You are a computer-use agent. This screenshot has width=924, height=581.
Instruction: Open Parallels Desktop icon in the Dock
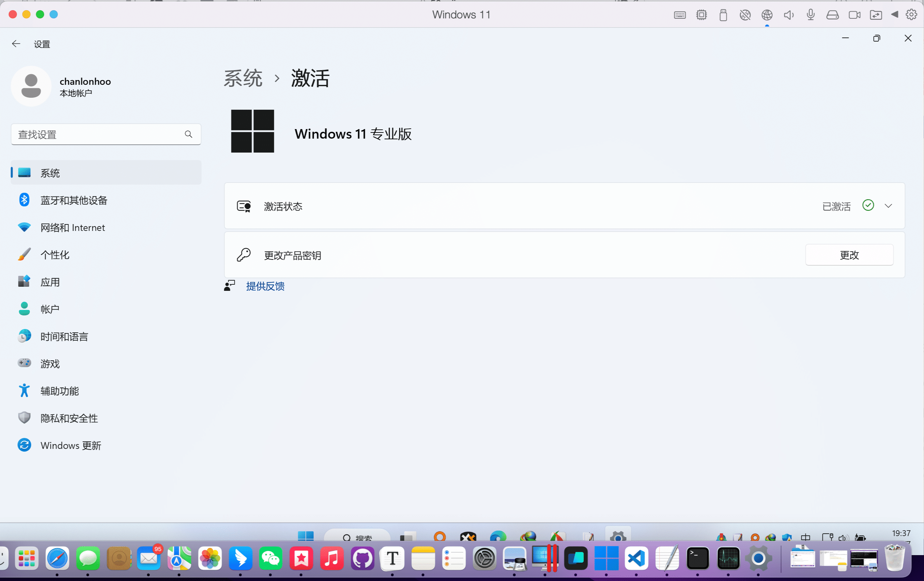pyautogui.click(x=545, y=558)
